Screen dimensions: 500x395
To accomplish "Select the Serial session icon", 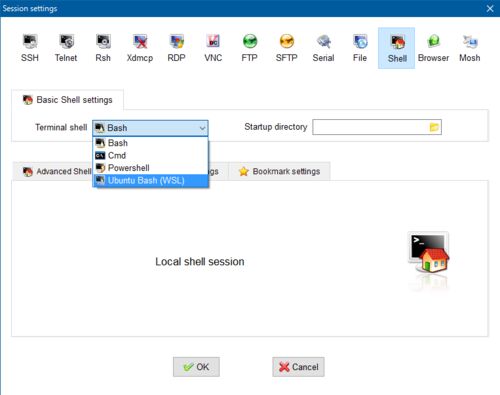I will click(323, 48).
